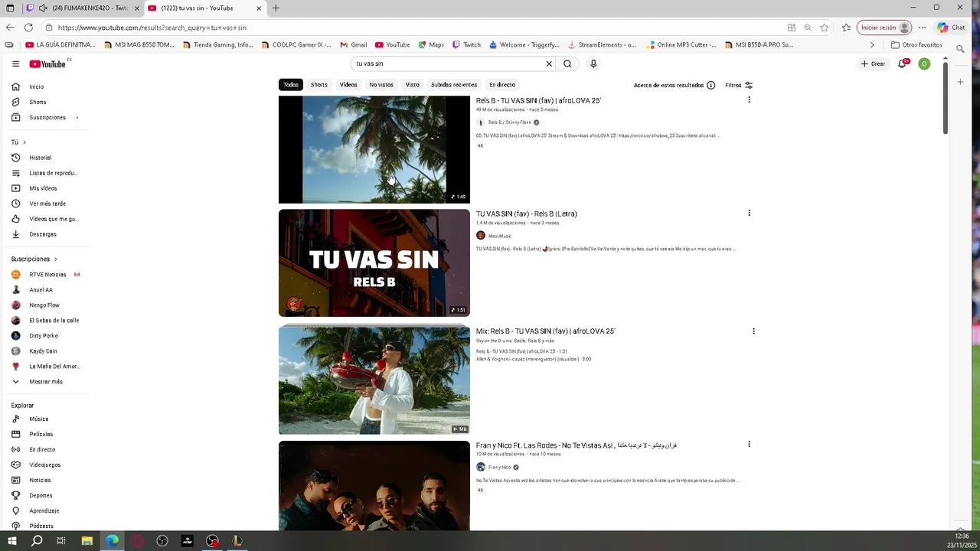Click Iniciar sesión in the browser
The image size is (980, 551).
[884, 28]
